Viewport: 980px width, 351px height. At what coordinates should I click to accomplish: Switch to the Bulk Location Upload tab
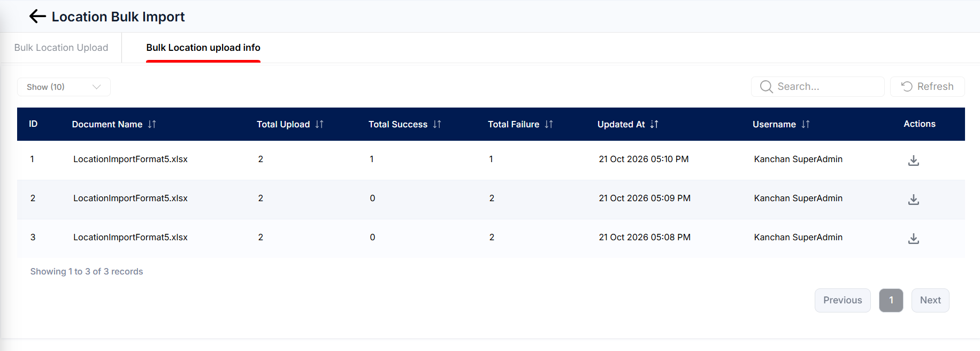click(61, 48)
